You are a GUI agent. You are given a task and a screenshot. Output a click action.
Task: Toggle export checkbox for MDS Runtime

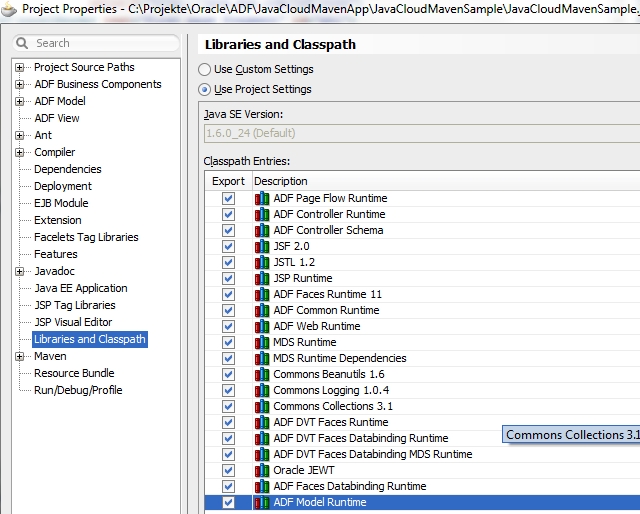pyautogui.click(x=228, y=342)
